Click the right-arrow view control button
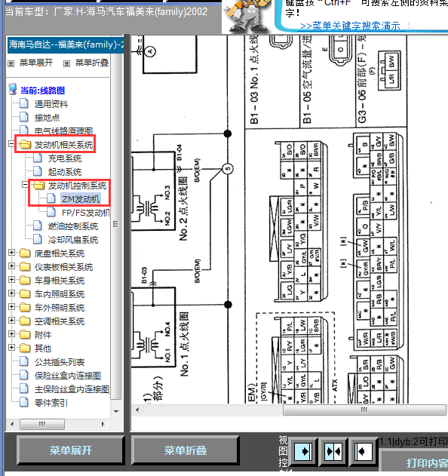 [x=302, y=451]
